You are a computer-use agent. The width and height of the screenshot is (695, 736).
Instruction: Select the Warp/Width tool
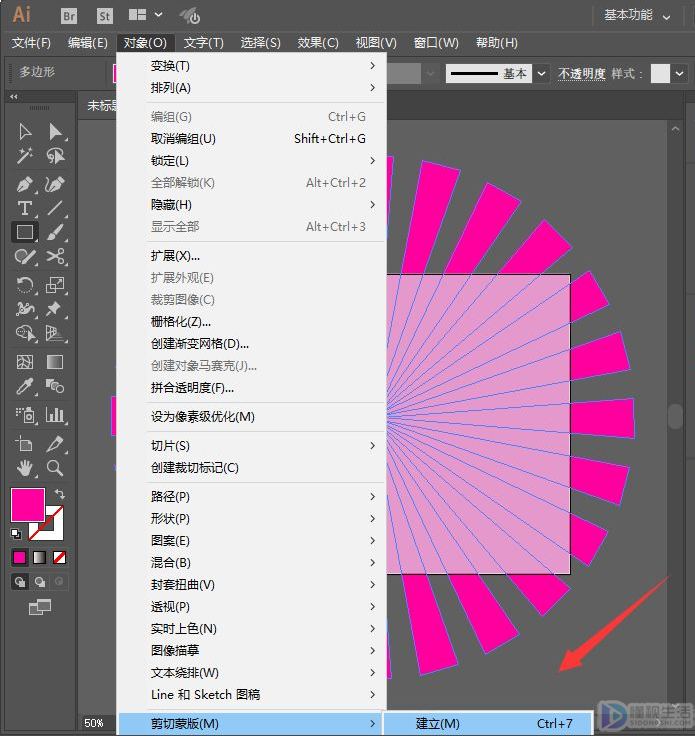point(25,309)
